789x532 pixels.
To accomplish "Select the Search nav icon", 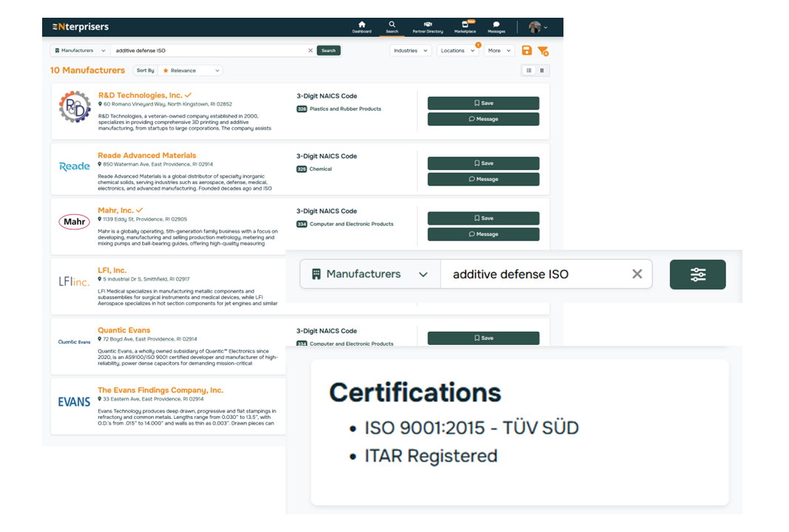I will 391,27.
